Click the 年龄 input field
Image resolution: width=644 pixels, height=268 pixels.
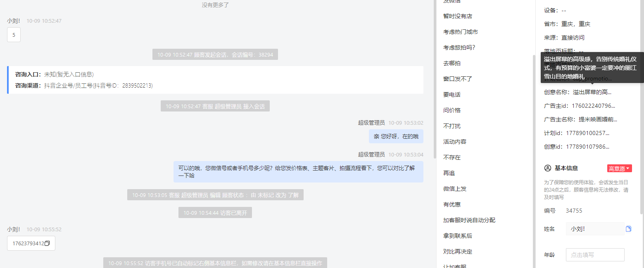(x=595, y=255)
